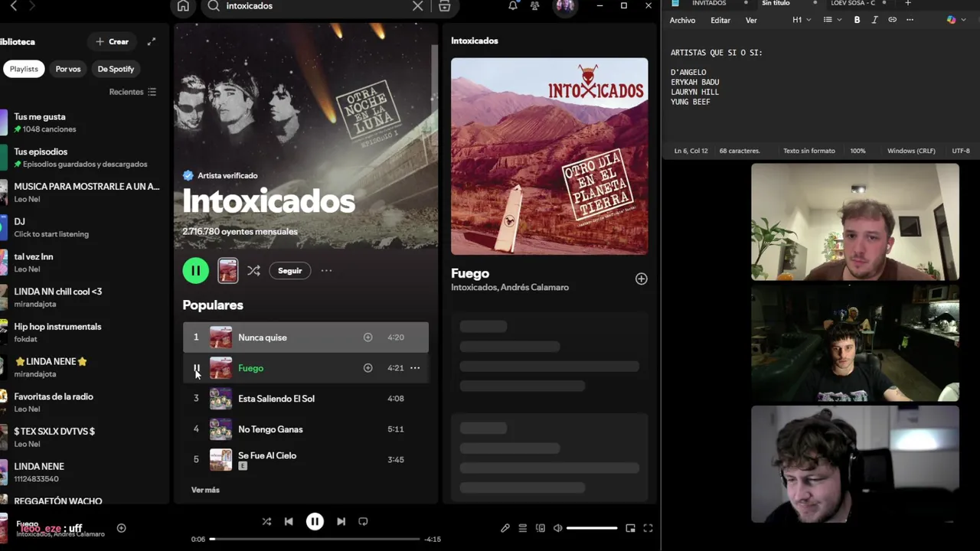Screen dimensions: 980x551
Task: Open Tus episodios in the library
Action: [80, 158]
